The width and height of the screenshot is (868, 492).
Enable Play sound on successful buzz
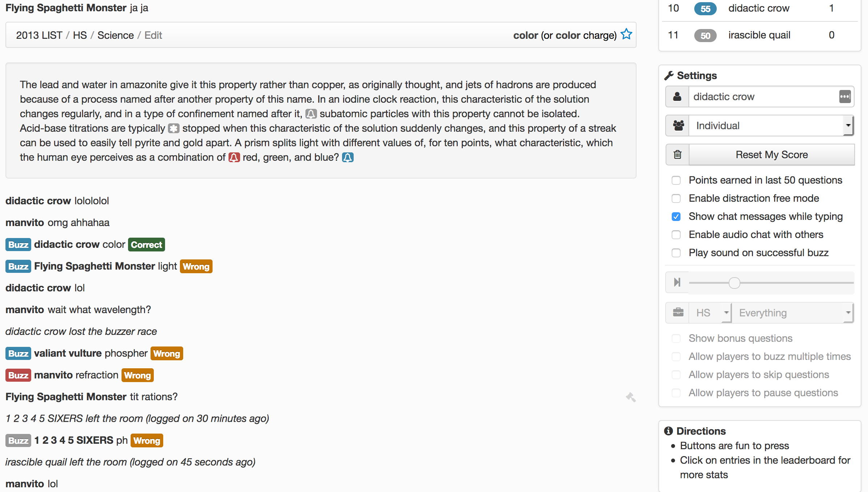point(676,253)
